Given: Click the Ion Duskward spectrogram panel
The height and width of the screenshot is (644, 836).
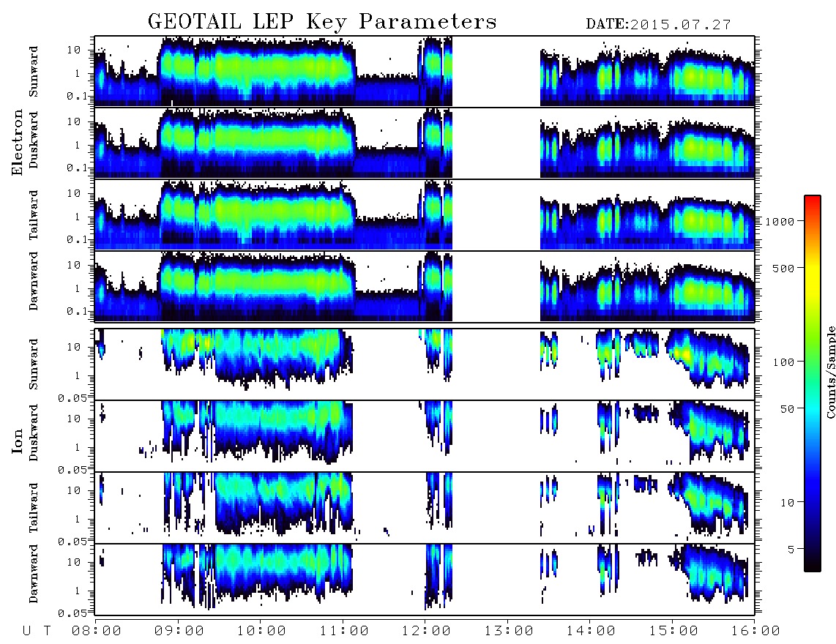Looking at the screenshot, I should (425, 436).
